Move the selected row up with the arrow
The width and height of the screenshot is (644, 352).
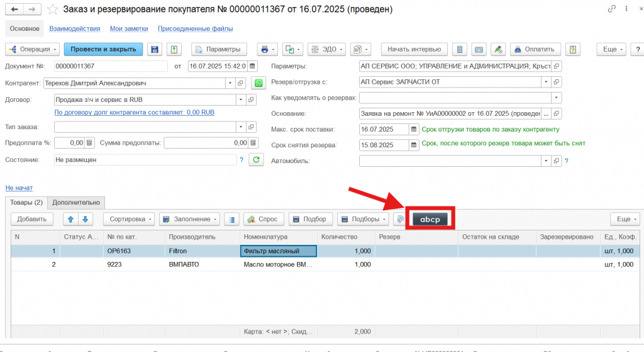[70, 219]
